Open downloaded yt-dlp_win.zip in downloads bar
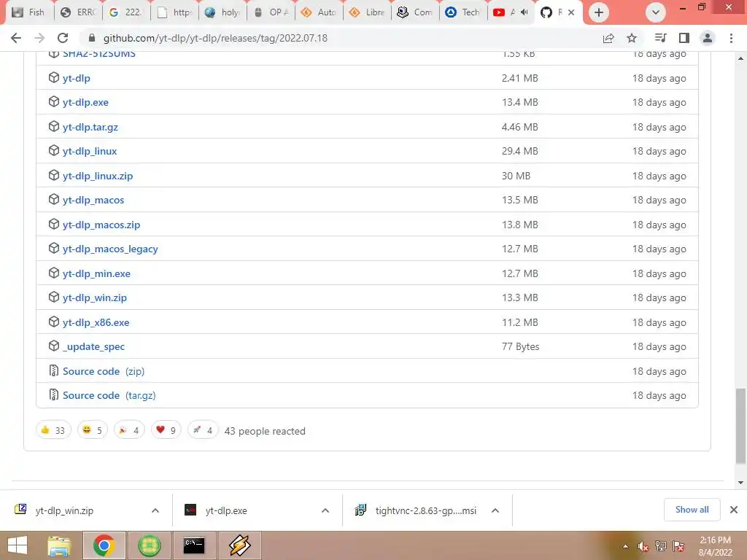 64,510
